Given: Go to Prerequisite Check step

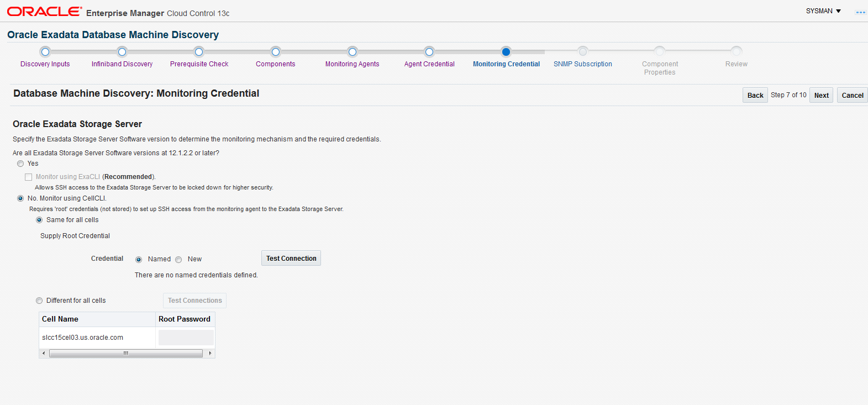Looking at the screenshot, I should click(199, 64).
